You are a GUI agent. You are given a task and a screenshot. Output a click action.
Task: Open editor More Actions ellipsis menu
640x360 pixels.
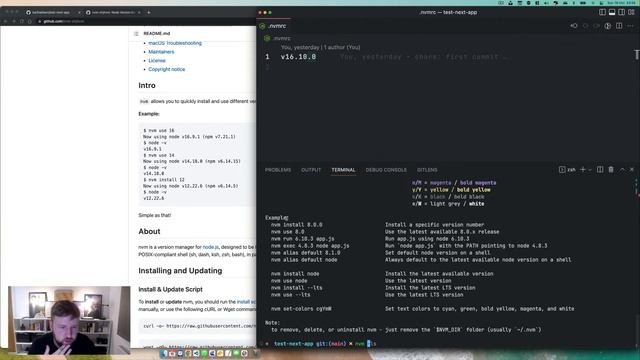pos(630,26)
